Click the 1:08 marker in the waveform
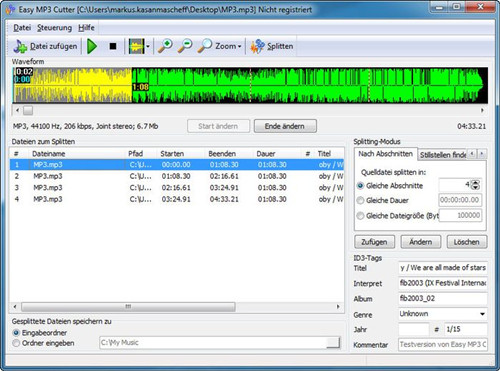 click(x=140, y=87)
